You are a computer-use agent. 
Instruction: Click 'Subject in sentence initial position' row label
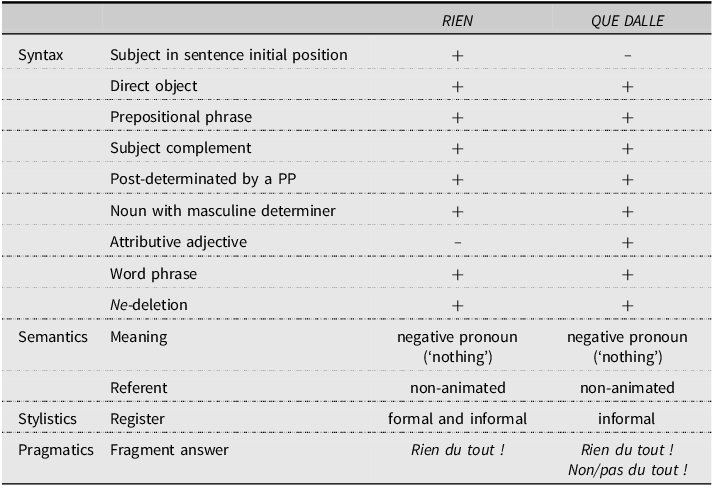229,55
